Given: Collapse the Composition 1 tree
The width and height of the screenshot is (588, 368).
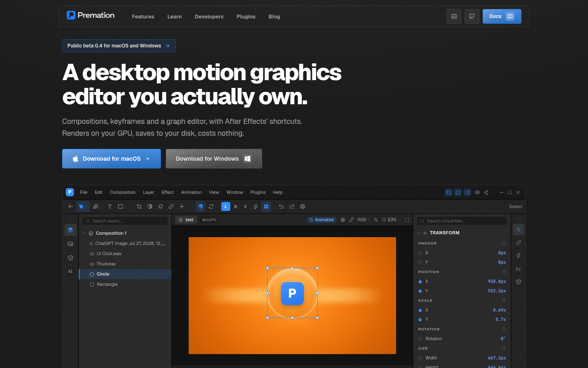Looking at the screenshot, I should click(x=84, y=233).
